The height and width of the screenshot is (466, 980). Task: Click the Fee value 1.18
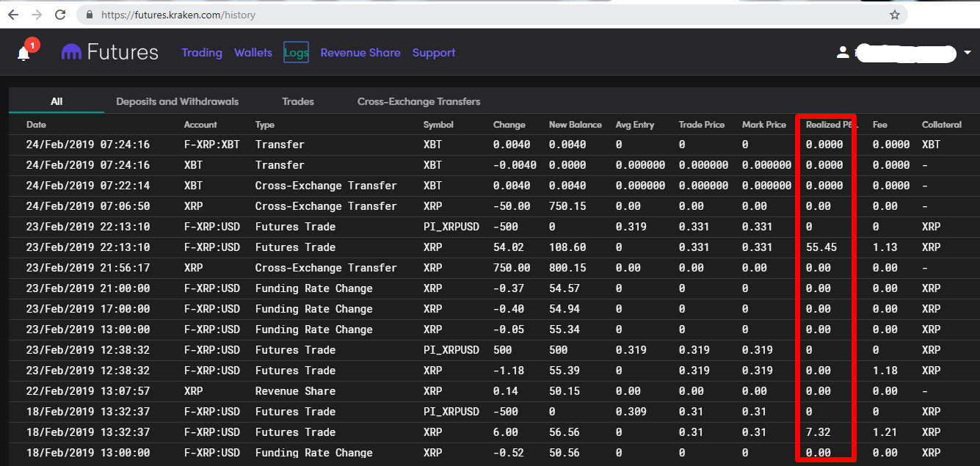(x=885, y=371)
